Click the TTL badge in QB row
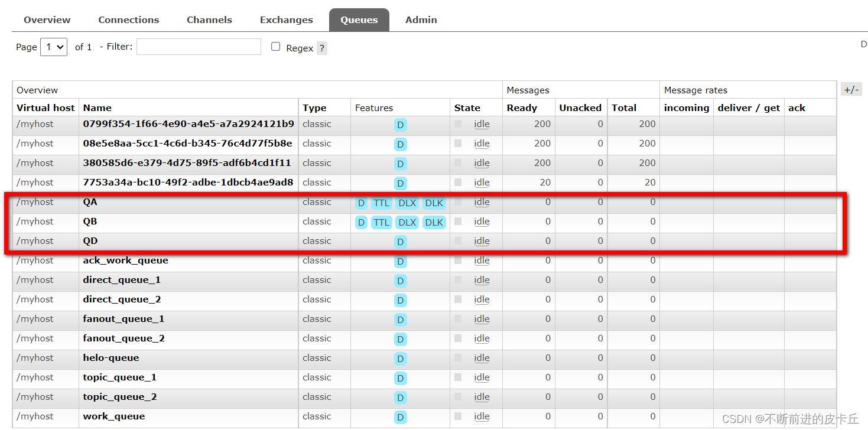Viewport: 868px width, 430px height. 381,223
